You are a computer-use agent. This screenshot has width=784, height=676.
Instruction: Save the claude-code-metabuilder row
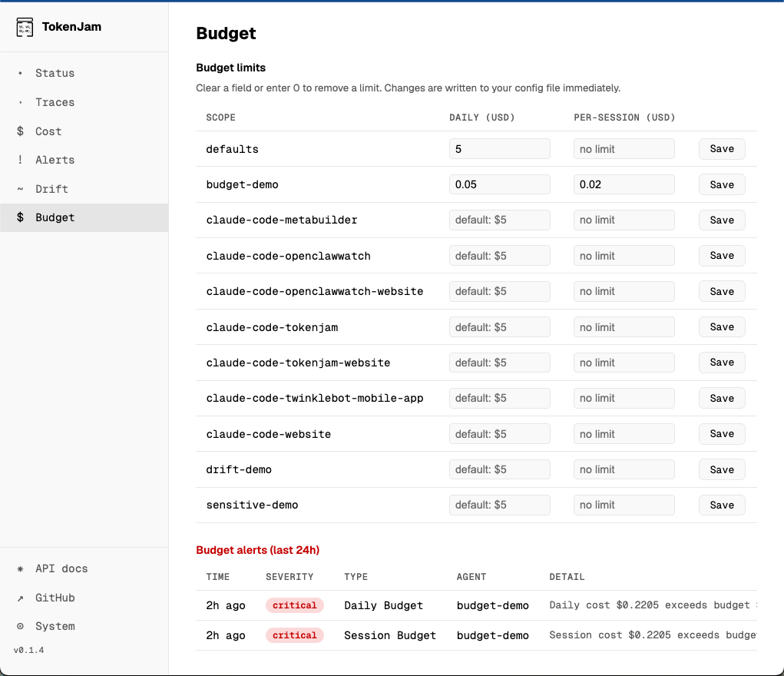[722, 220]
